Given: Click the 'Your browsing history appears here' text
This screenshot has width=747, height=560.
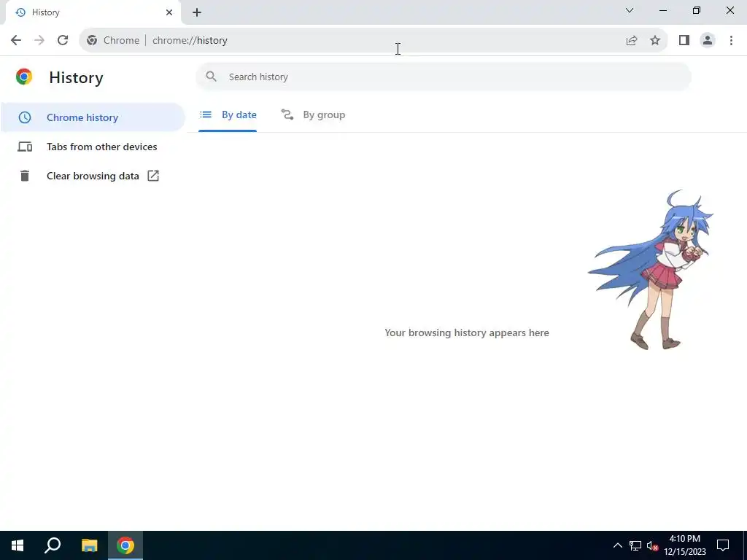Looking at the screenshot, I should pyautogui.click(x=467, y=332).
